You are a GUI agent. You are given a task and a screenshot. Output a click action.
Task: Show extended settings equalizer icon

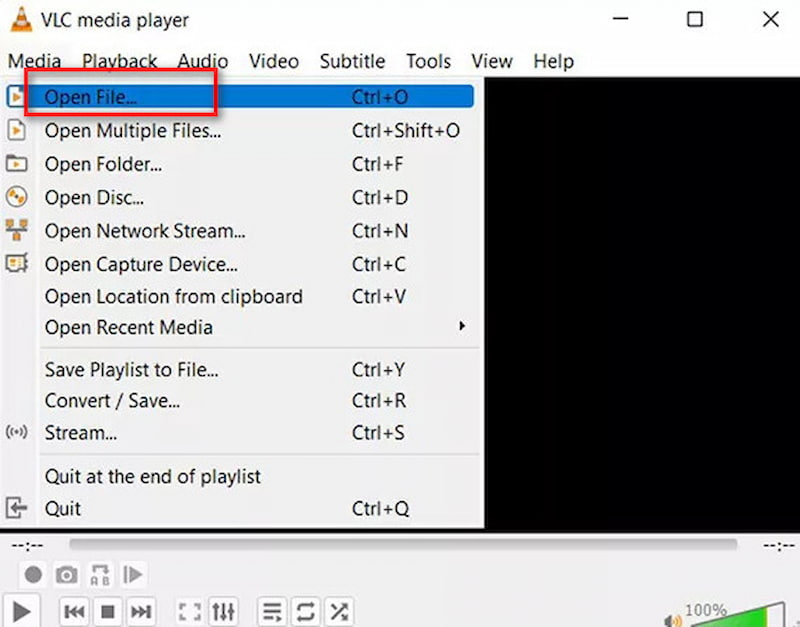[x=223, y=611]
